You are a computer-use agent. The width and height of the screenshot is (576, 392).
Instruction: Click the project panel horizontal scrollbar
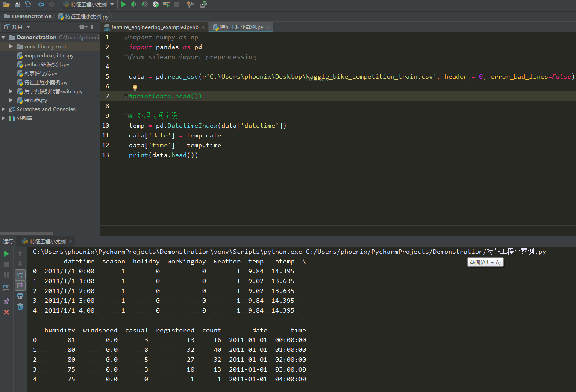[27, 234]
